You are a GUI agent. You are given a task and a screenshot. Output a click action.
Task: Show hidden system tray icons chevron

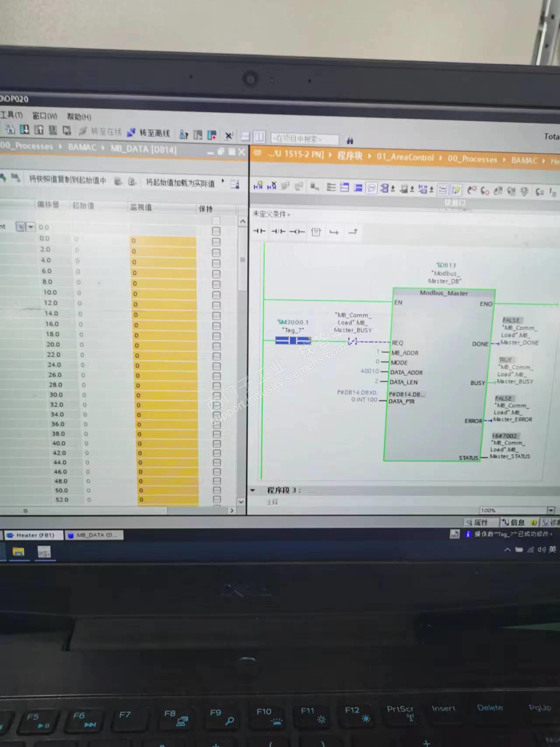pos(507,550)
